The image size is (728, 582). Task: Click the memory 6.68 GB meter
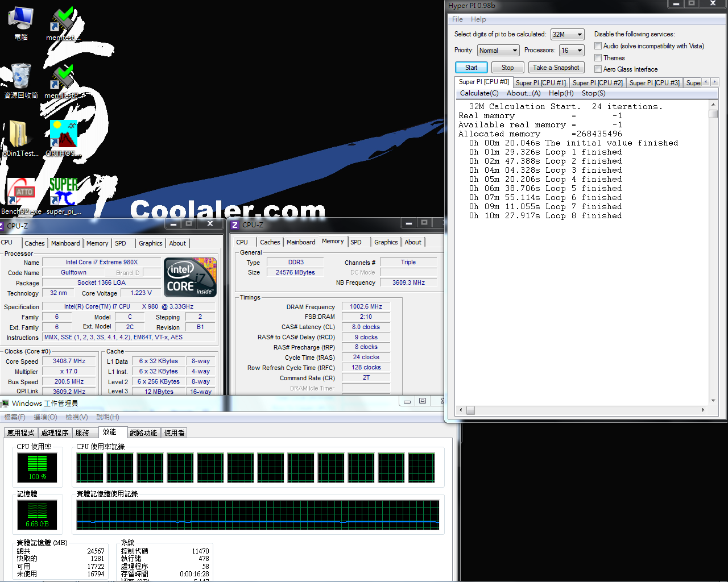pos(38,514)
